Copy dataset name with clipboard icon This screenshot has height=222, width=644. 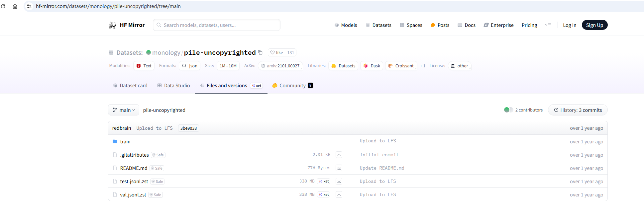click(261, 53)
